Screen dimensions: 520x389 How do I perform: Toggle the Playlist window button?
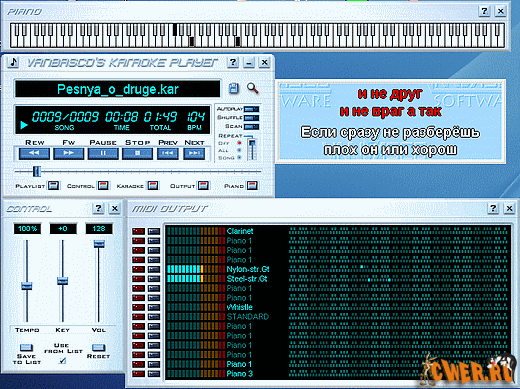[53, 185]
